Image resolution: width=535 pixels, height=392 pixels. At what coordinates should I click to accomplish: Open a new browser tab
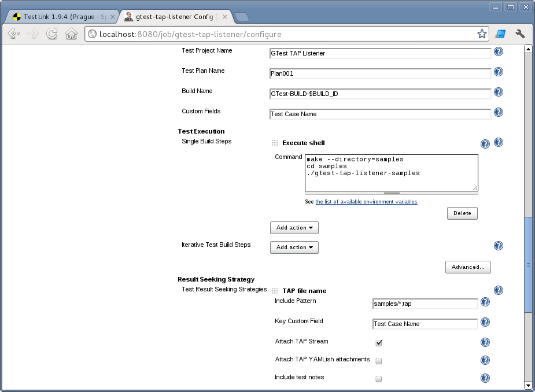coord(242,17)
